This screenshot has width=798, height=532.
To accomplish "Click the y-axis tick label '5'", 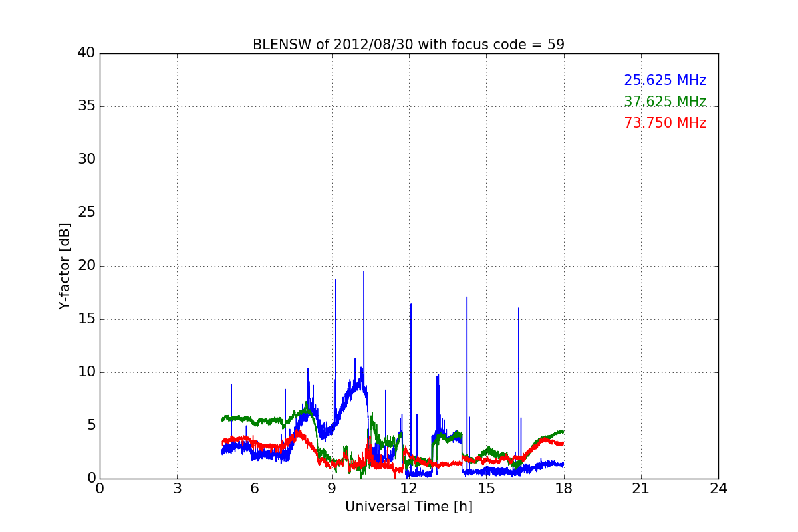I will [91, 426].
